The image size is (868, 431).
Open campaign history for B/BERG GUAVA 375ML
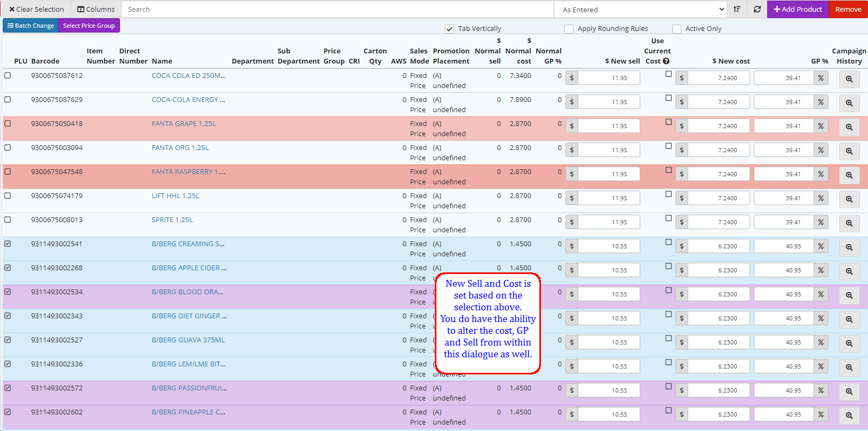click(x=849, y=343)
